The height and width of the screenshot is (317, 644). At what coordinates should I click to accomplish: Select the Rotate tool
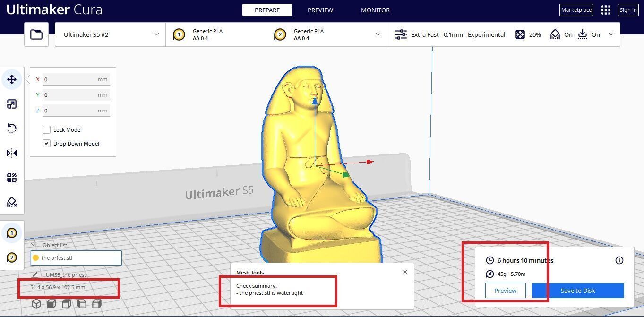[12, 129]
